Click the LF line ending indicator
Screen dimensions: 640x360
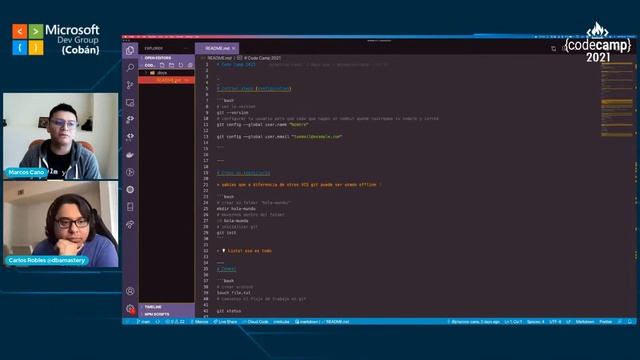tap(568, 322)
